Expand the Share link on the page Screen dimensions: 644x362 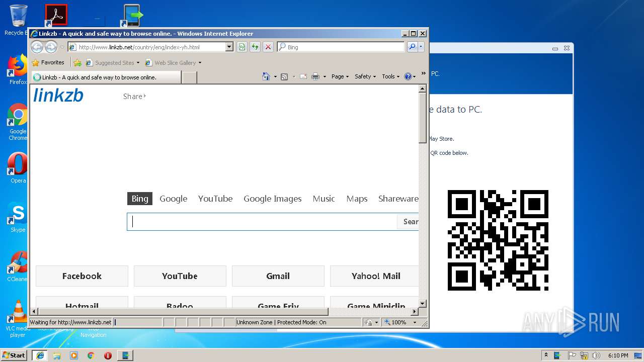click(134, 96)
